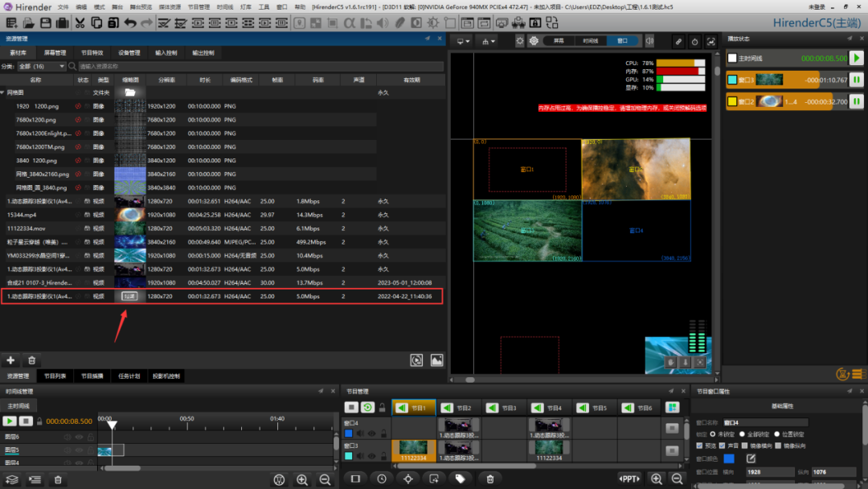This screenshot has height=489, width=868.
Task: Click the clock icon in program manager
Action: [x=382, y=479]
